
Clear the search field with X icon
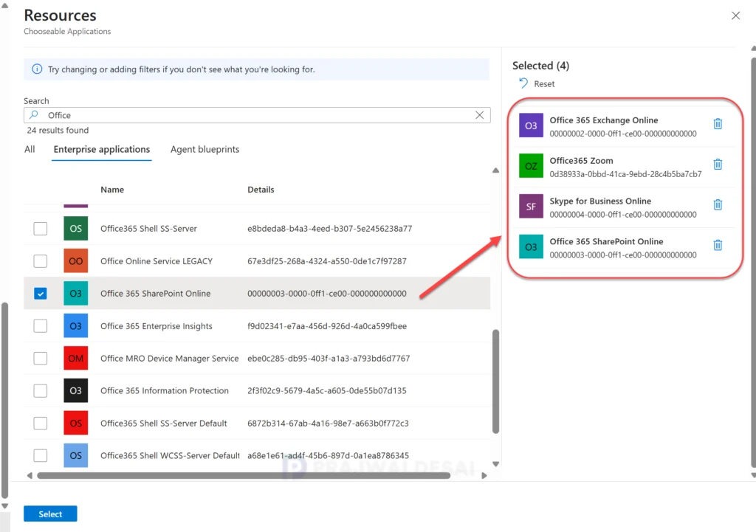point(479,115)
